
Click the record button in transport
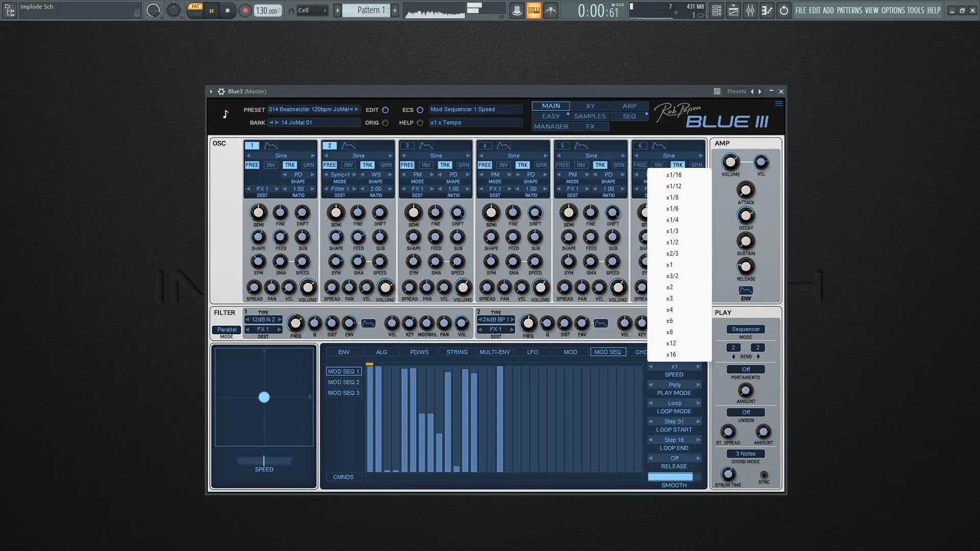(245, 10)
